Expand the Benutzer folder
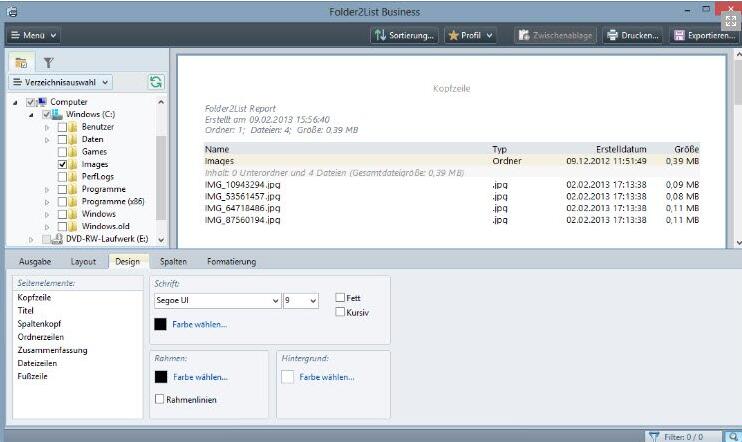This screenshot has height=442, width=742. pyautogui.click(x=47, y=127)
